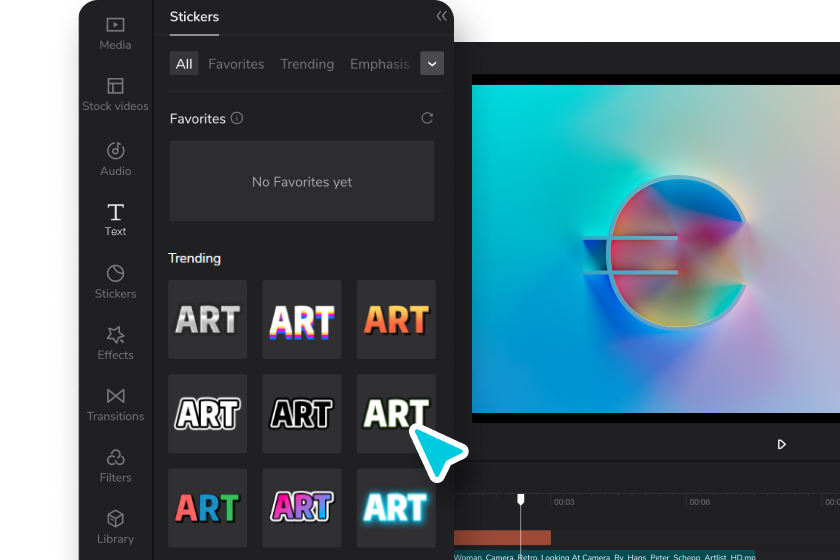
Task: Switch to the Stickers header tab
Action: (x=194, y=17)
